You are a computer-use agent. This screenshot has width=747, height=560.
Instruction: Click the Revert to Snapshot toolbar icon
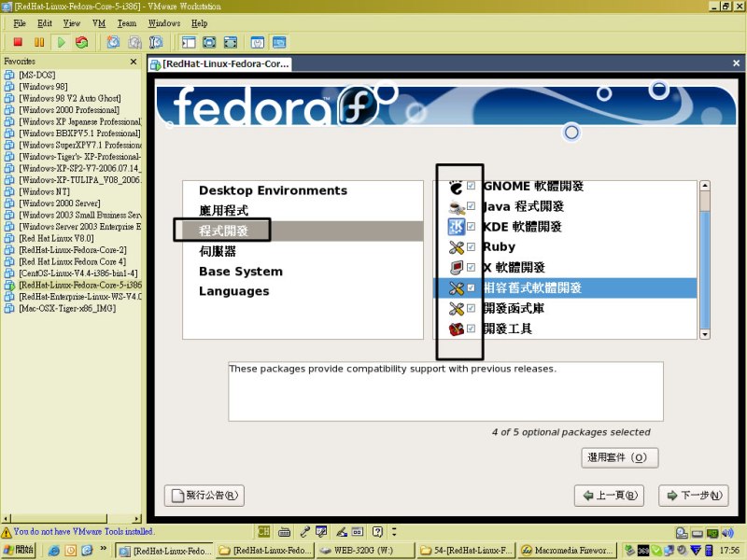tap(134, 42)
